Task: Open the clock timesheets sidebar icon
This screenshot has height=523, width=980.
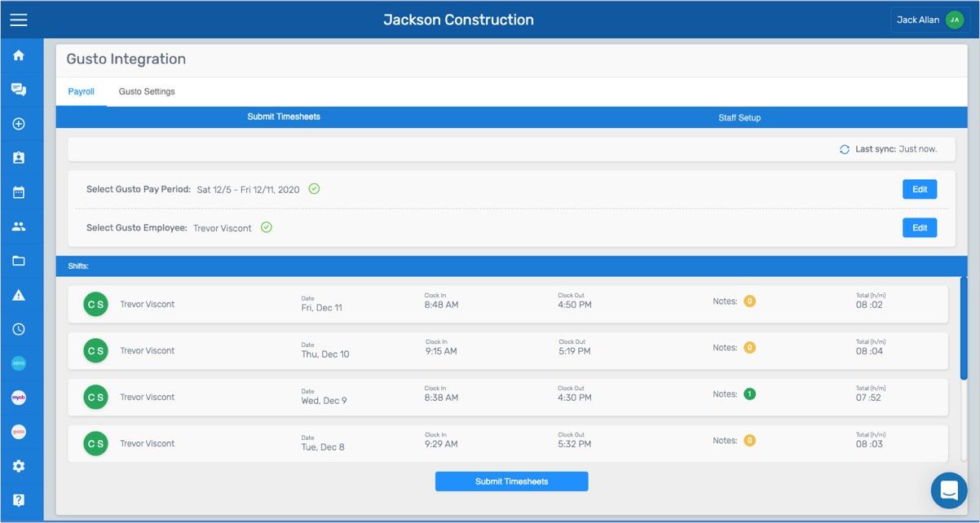Action: (x=19, y=329)
